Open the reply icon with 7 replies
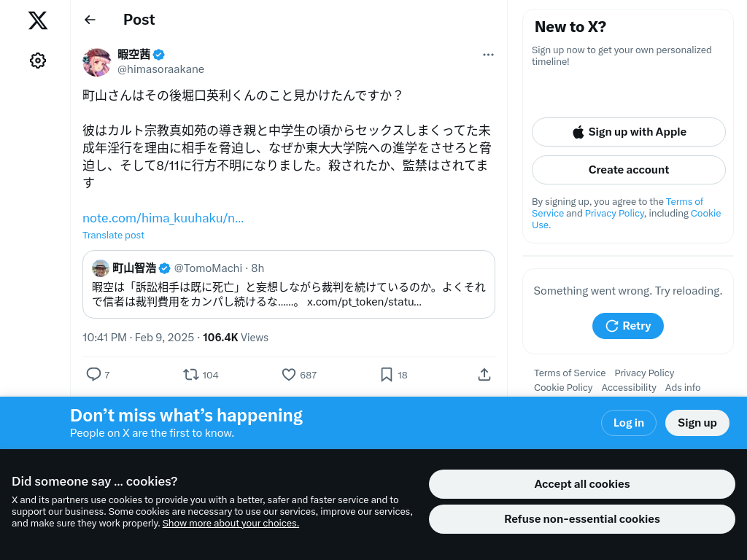Screen dimensions: 747x560 pos(93,374)
